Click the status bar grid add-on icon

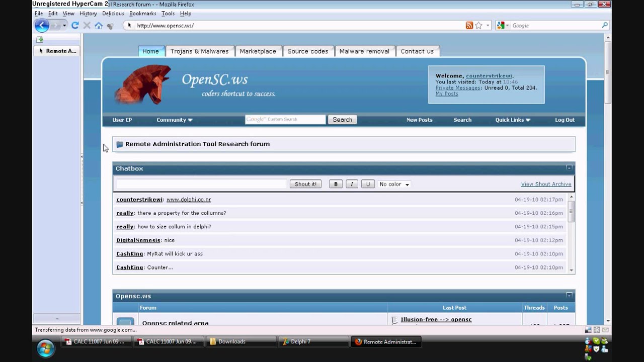point(597,330)
